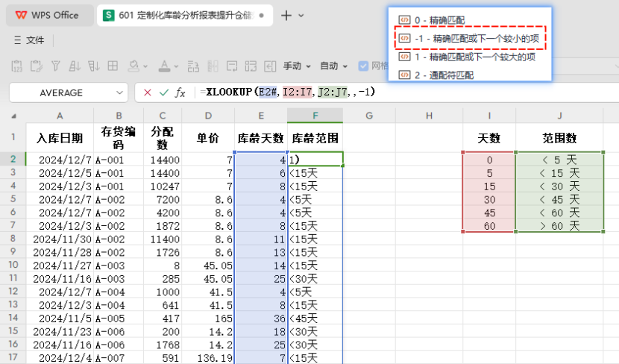Click the new tab plus button

(x=286, y=15)
